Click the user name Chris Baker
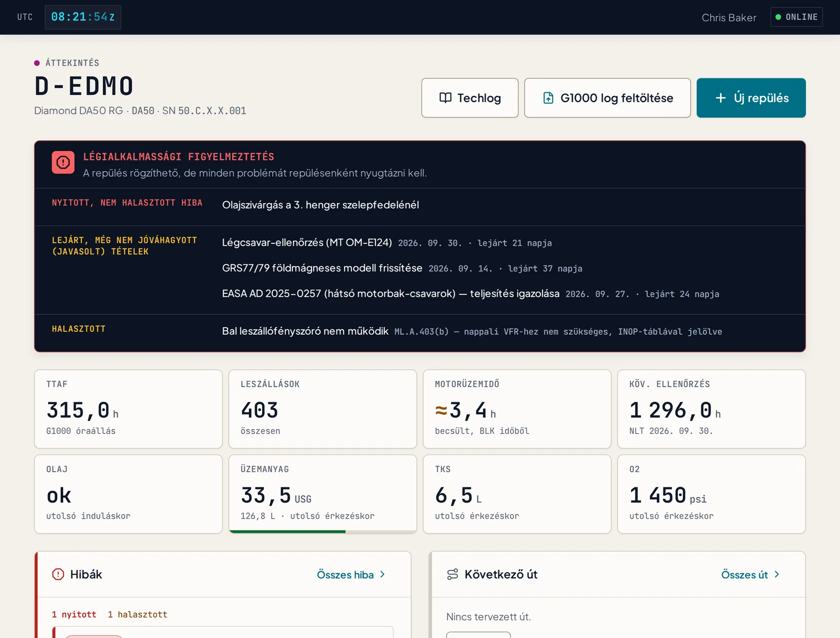This screenshot has width=840, height=638. [728, 17]
